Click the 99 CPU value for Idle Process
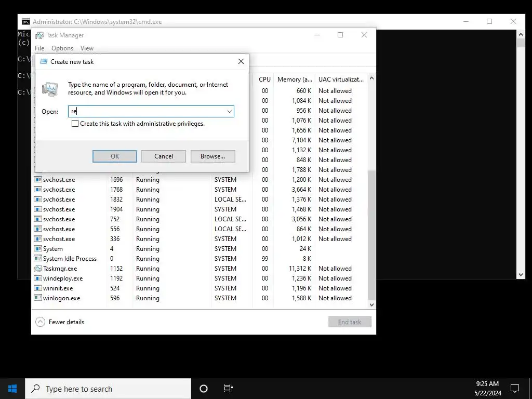Image resolution: width=532 pixels, height=399 pixels. 265,259
